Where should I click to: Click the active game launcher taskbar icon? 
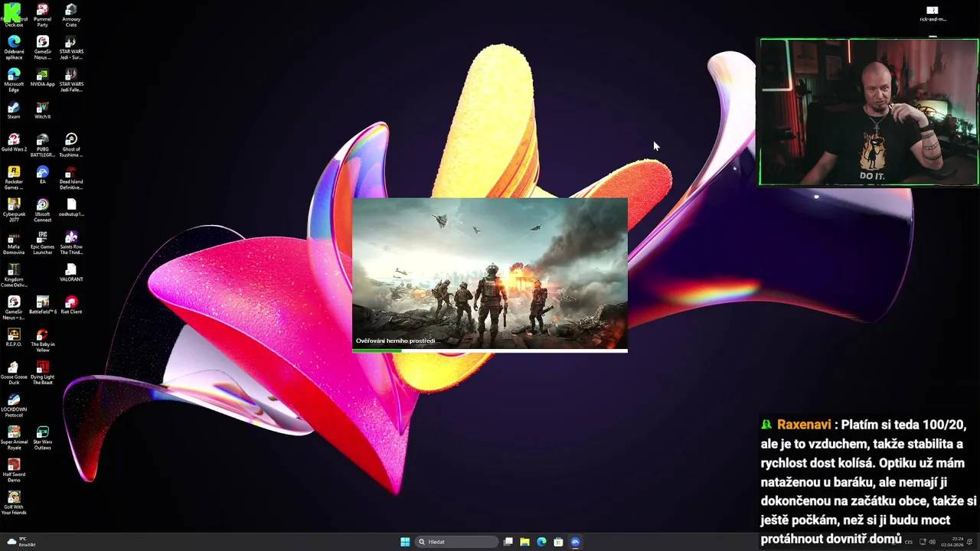coord(575,542)
